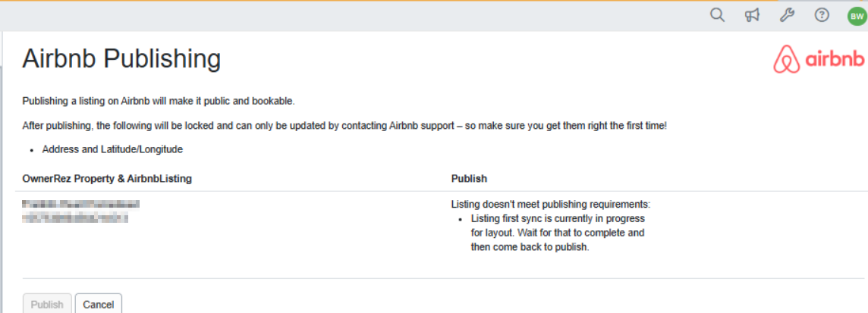868x313 pixels.
Task: Click the "Listing first sync" bullet message
Action: coord(558,233)
